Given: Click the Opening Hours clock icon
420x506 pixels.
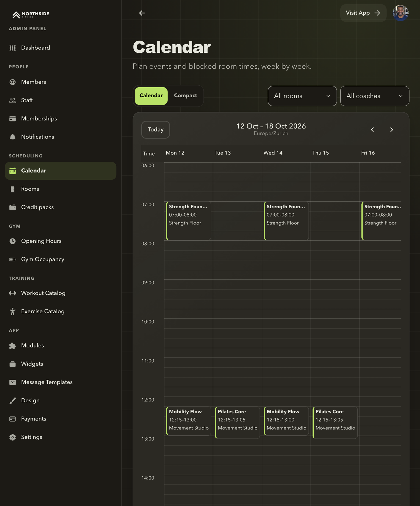Looking at the screenshot, I should 13,241.
